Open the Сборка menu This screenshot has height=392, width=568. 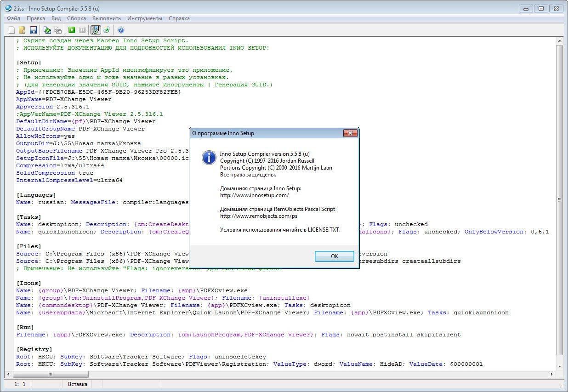76,18
